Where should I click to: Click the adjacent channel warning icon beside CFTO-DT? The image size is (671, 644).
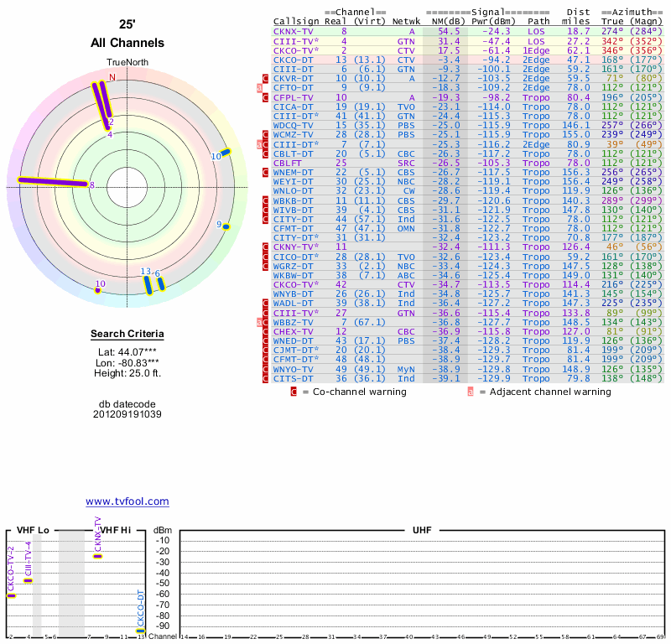pyautogui.click(x=260, y=87)
